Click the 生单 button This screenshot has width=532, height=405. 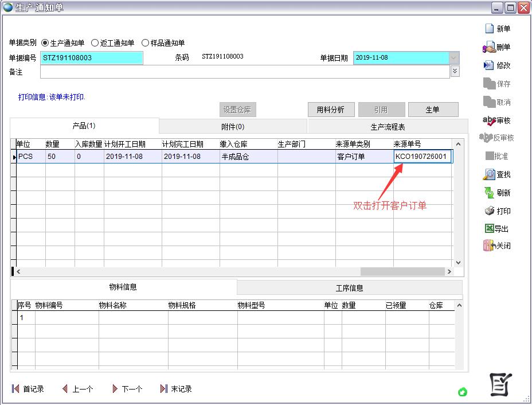coord(433,110)
